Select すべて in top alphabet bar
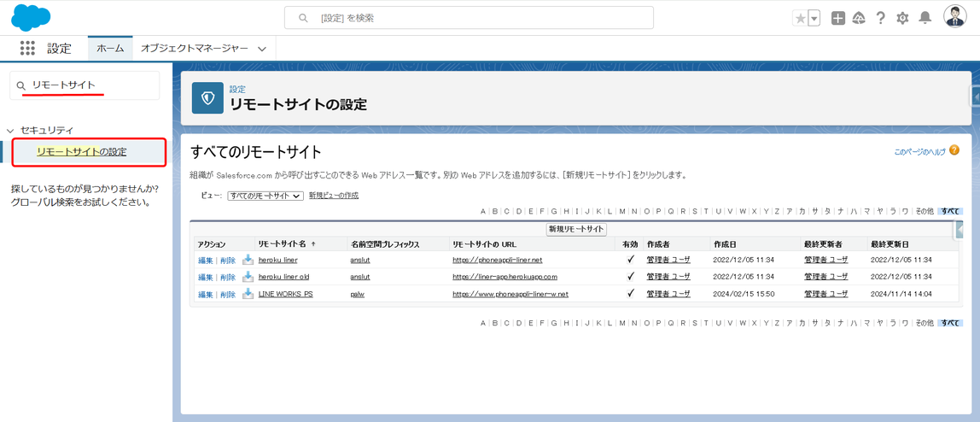This screenshot has width=980, height=422. [950, 211]
